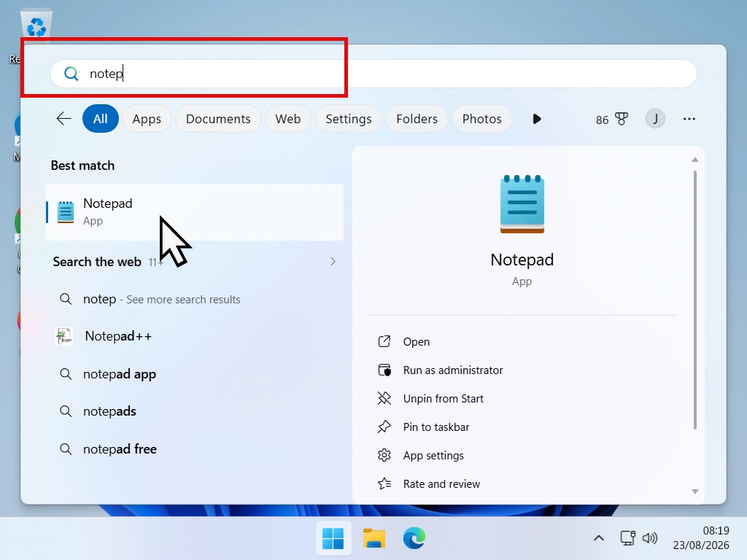Show more filters with the play arrow

(x=536, y=119)
